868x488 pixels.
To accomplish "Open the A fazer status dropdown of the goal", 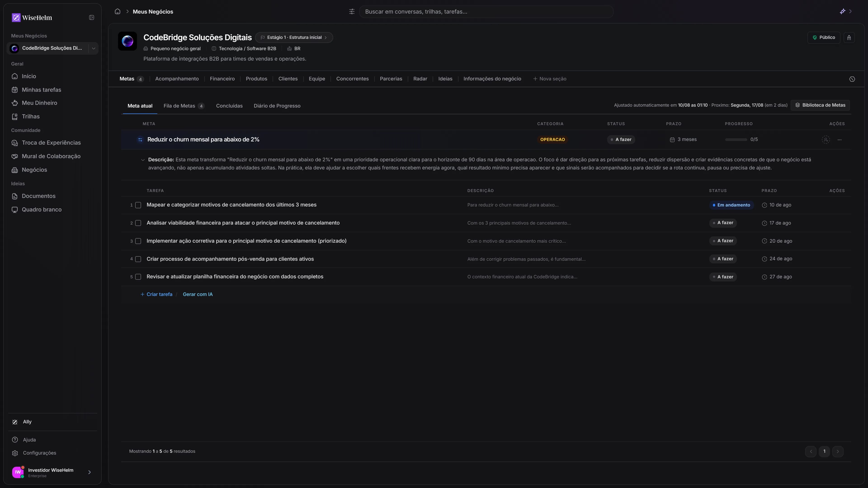I will click(x=621, y=139).
